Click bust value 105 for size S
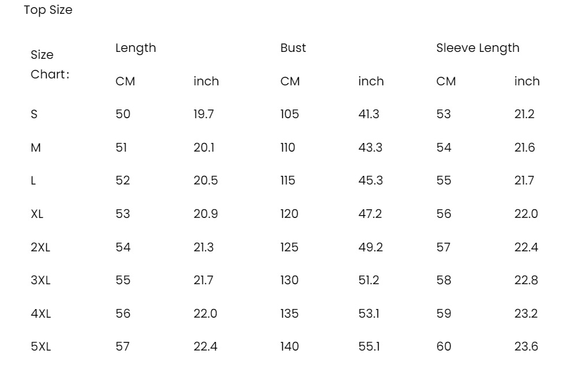This screenshot has height=365, width=588. tap(290, 115)
